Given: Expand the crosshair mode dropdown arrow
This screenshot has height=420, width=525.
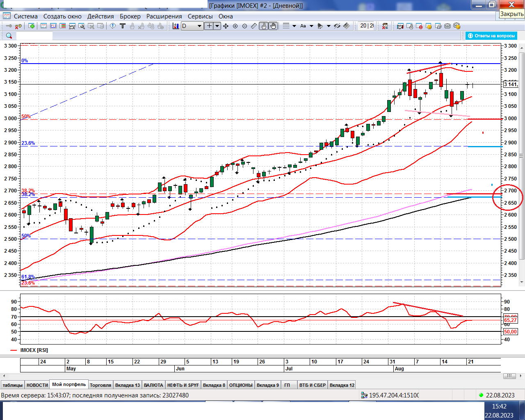Looking at the screenshot, I should 217,26.
